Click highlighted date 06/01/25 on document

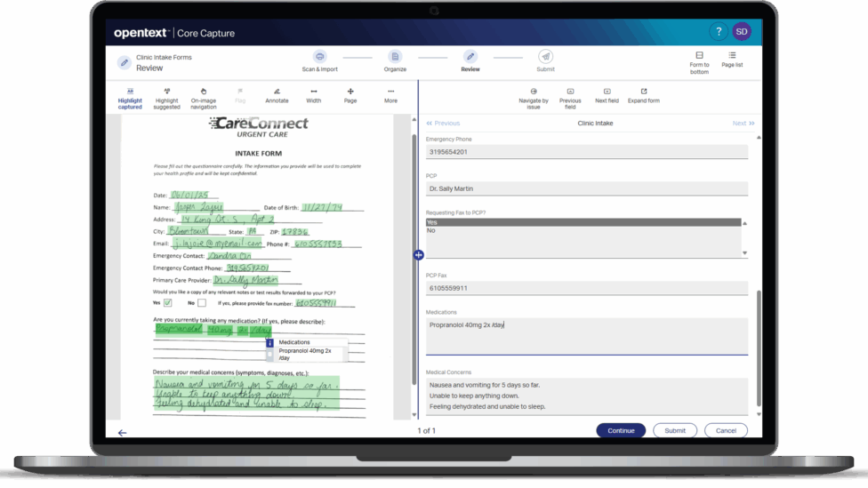190,195
